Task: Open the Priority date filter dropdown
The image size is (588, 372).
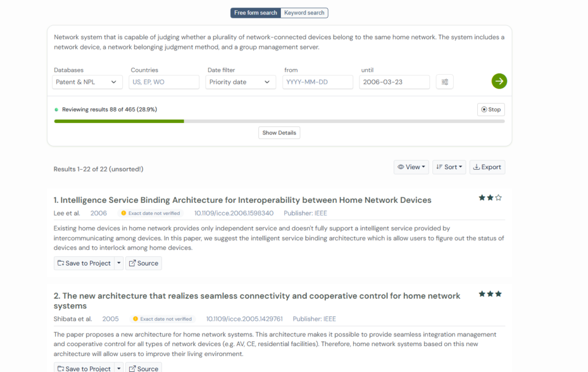Action: pyautogui.click(x=240, y=82)
